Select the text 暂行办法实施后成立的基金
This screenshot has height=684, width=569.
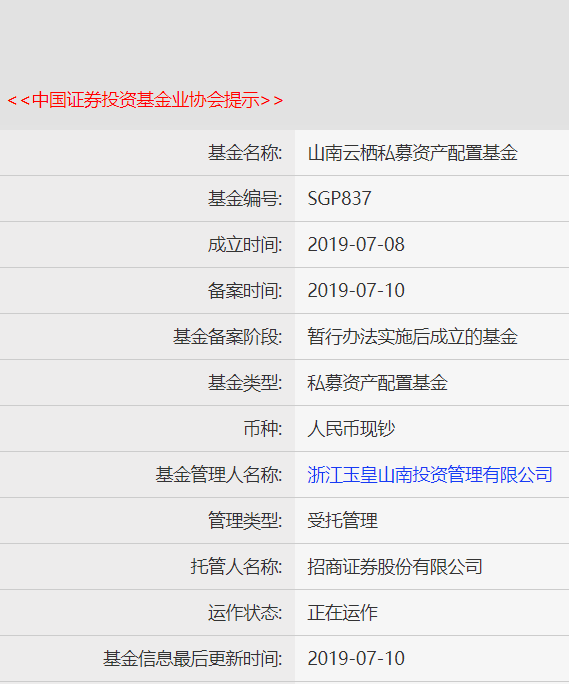click(x=412, y=337)
